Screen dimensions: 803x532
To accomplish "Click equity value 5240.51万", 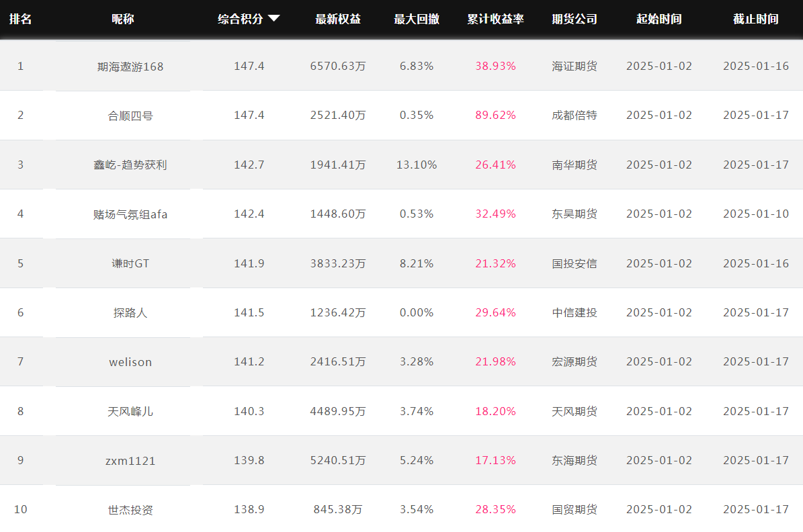I will point(338,460).
